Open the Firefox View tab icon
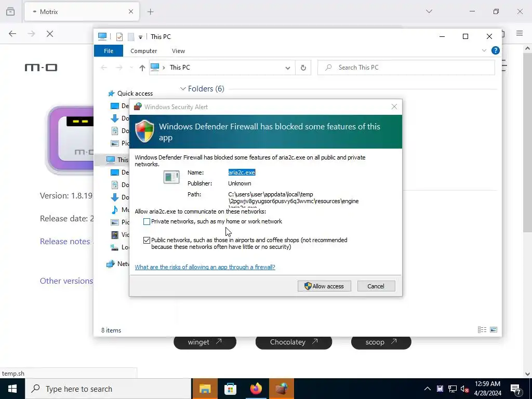Image resolution: width=532 pixels, height=399 pixels. pos(10,11)
